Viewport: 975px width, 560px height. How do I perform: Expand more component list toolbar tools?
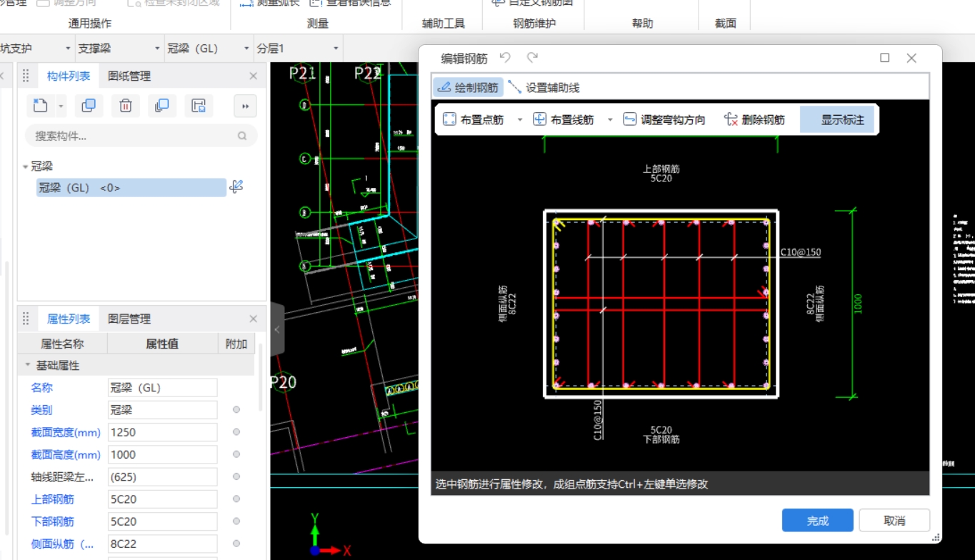click(x=245, y=106)
